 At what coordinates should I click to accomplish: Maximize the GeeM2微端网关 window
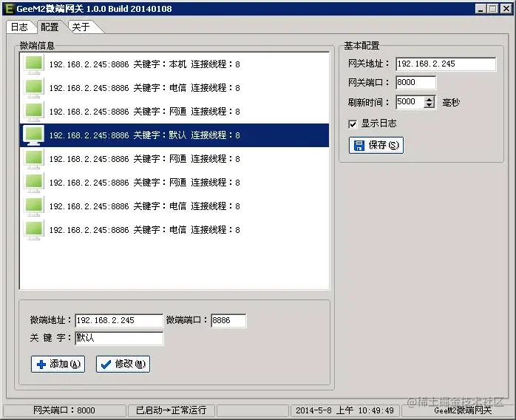[x=492, y=9]
